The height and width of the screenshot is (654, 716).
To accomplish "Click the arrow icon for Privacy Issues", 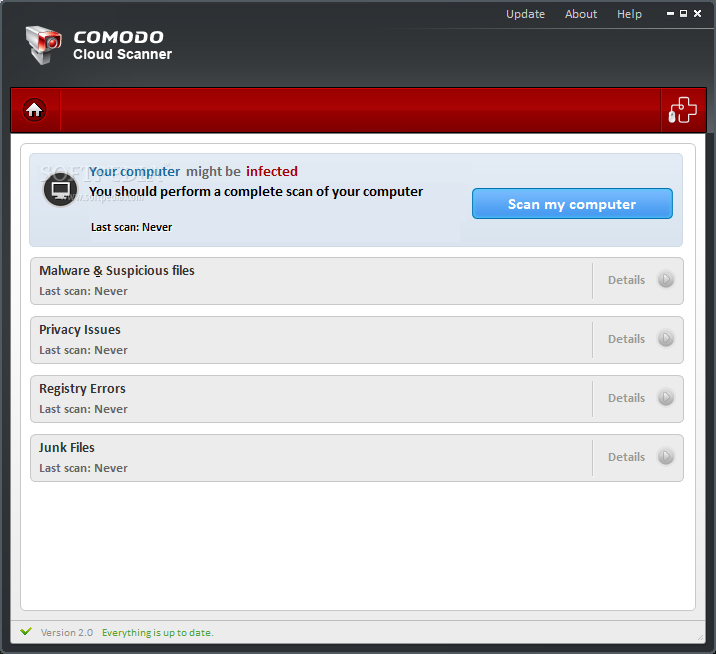I will (x=666, y=338).
